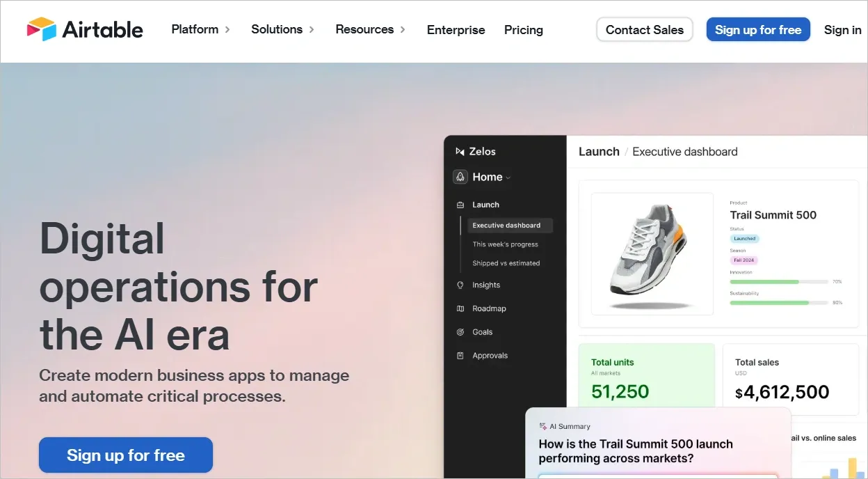The height and width of the screenshot is (479, 868).
Task: Open the Platform menu chevron
Action: (x=228, y=30)
